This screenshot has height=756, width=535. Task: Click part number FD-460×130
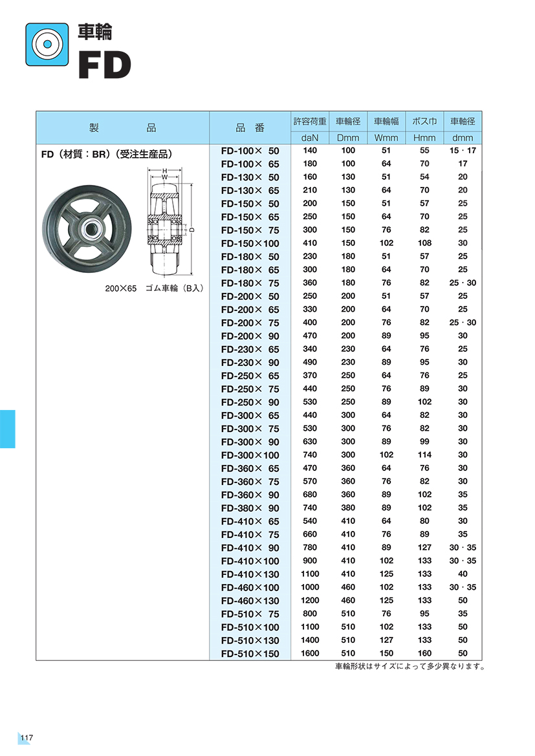coord(250,601)
